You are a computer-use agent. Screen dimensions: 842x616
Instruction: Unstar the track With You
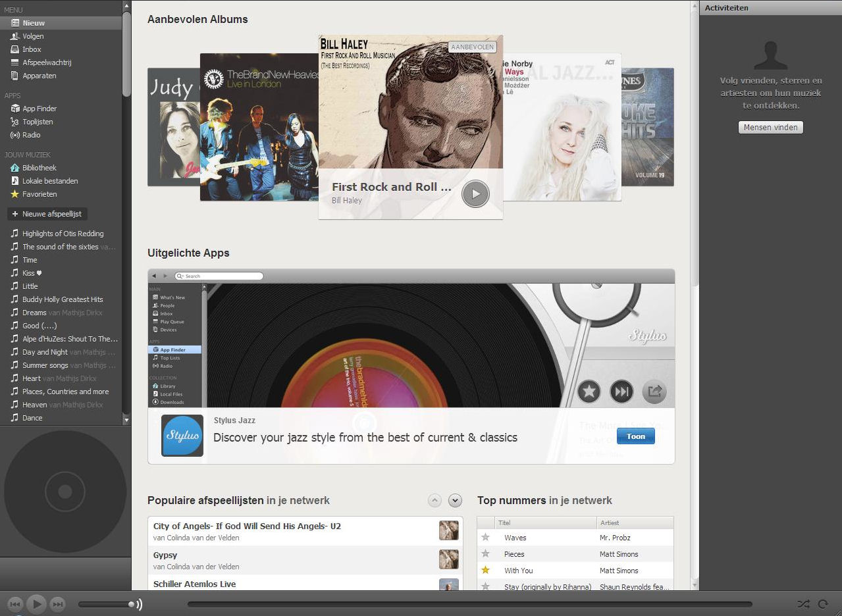(x=486, y=570)
